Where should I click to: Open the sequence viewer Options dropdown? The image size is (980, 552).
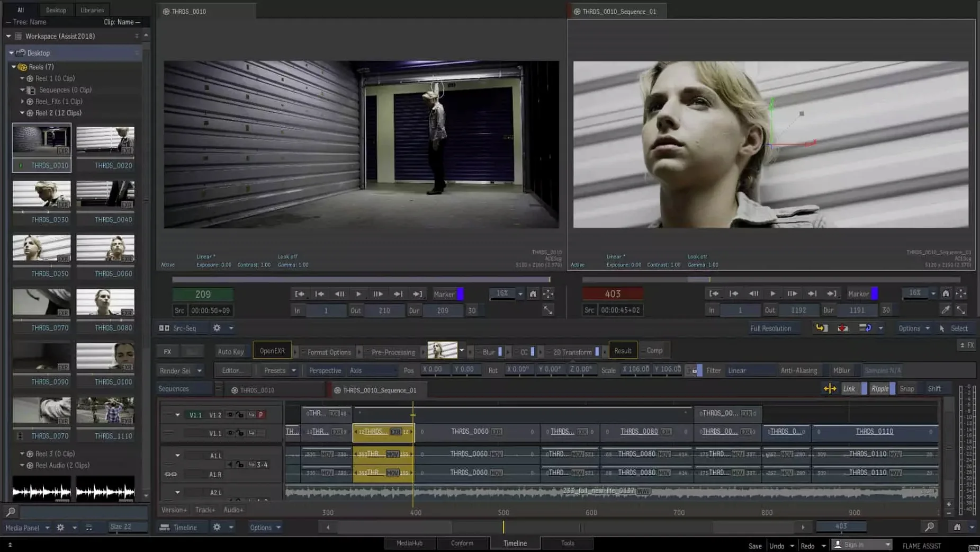(x=913, y=328)
